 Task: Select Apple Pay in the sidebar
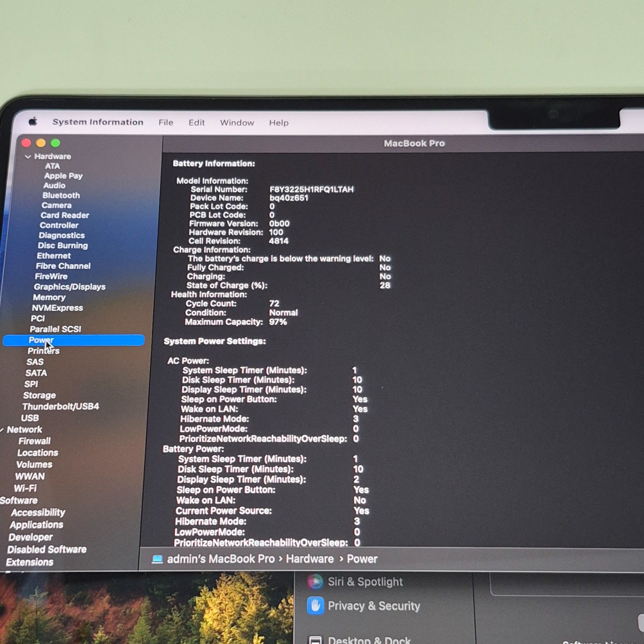point(63,176)
